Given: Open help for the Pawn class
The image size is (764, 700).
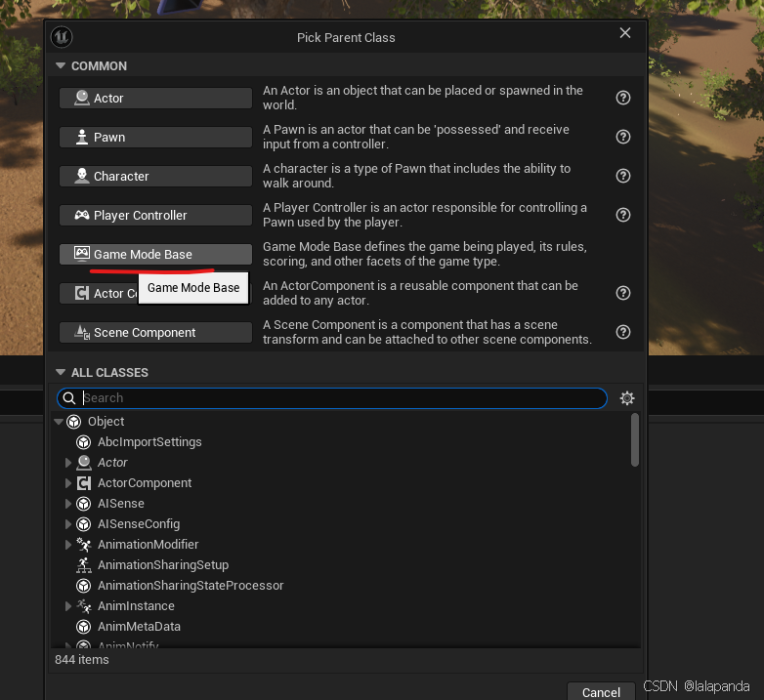Looking at the screenshot, I should (622, 137).
